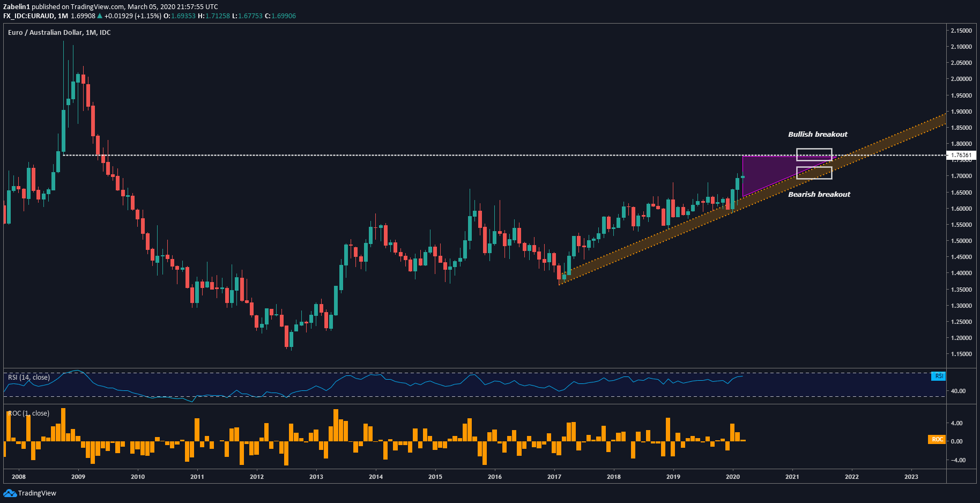Click the 'Euro / Australian Dollar, 1M, IDC' title
The width and height of the screenshot is (980, 503).
[59, 33]
